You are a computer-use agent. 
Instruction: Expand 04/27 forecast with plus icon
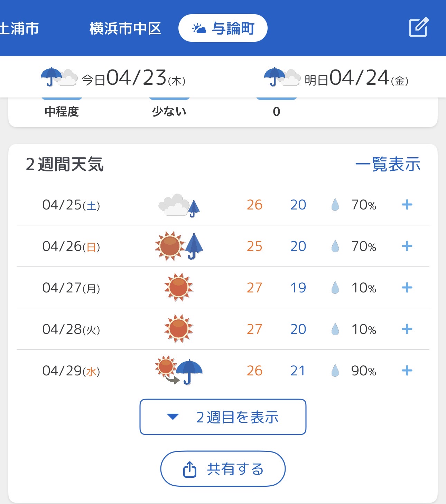pyautogui.click(x=407, y=287)
